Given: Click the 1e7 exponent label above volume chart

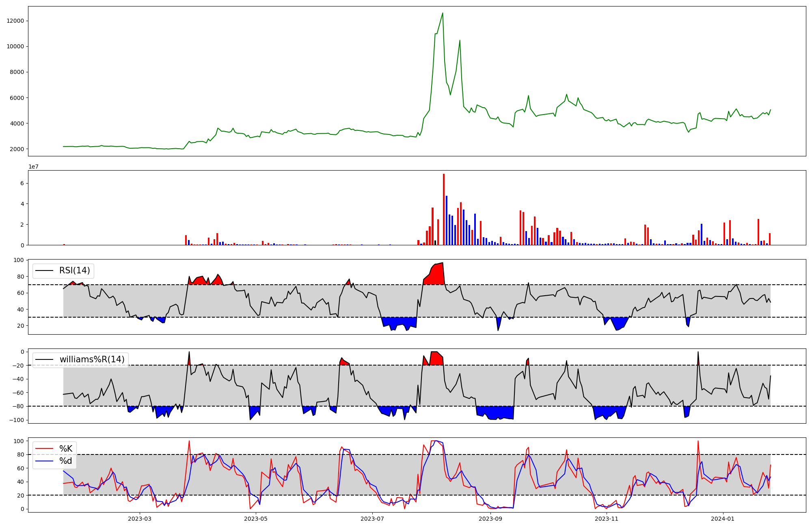Looking at the screenshot, I should click(x=33, y=167).
